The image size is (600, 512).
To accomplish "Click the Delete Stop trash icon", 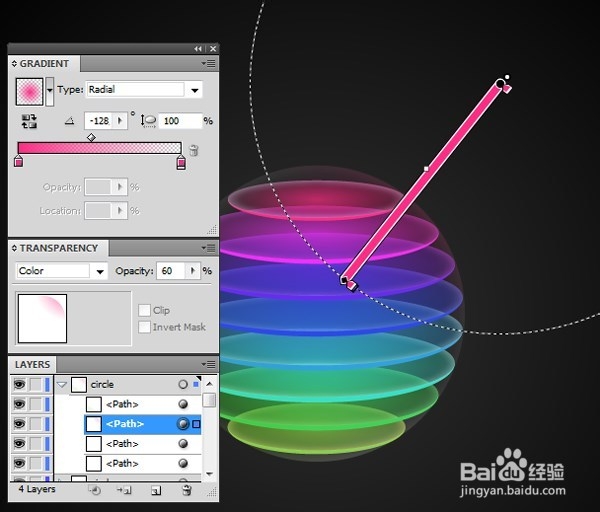I will click(x=194, y=150).
